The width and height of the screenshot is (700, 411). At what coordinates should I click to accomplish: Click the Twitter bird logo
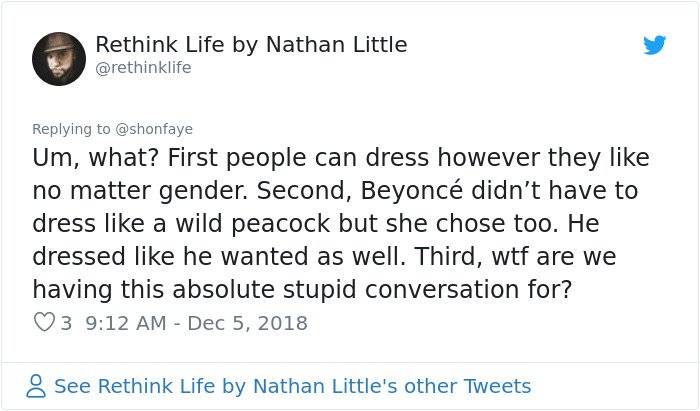tap(654, 45)
